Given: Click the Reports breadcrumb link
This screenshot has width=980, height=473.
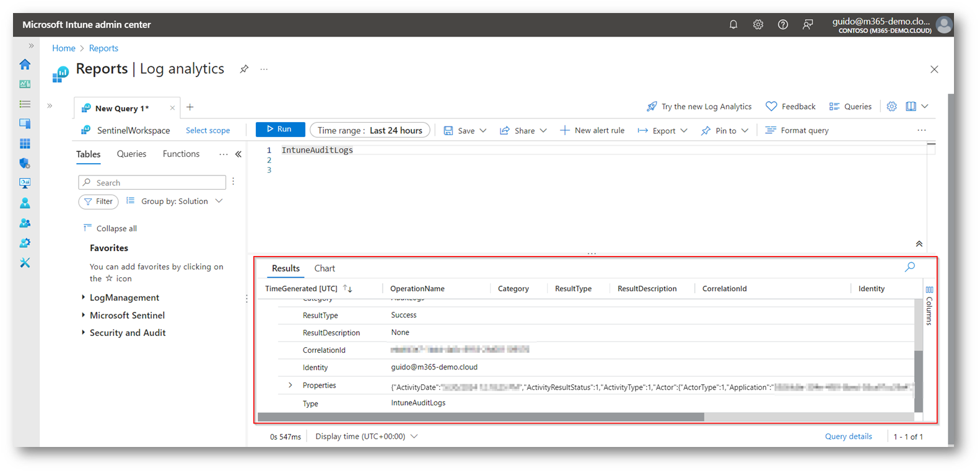Looking at the screenshot, I should [103, 48].
